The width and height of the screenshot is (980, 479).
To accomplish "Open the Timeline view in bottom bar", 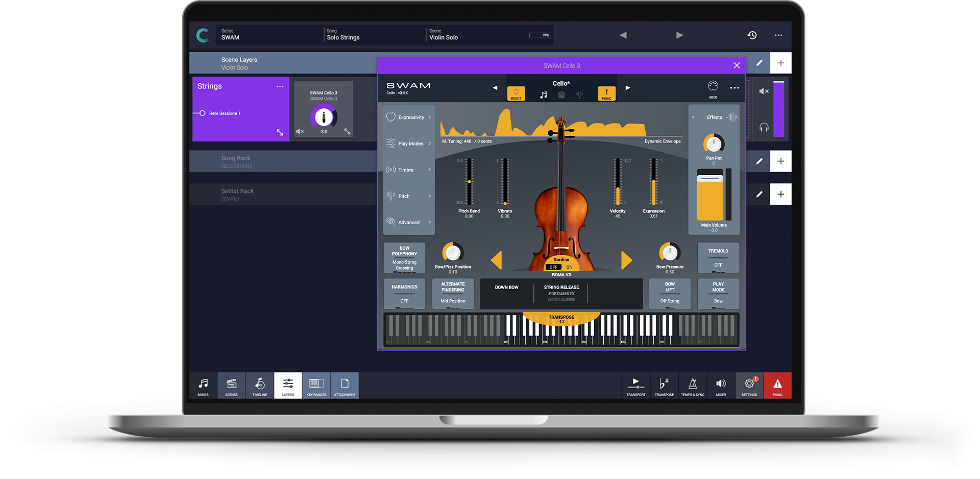I will click(x=260, y=386).
